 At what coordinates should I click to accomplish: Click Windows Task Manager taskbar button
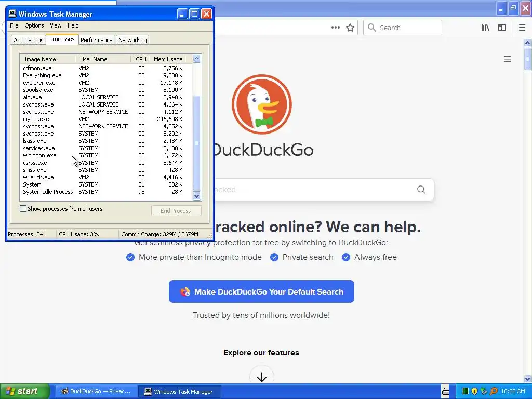click(x=180, y=391)
